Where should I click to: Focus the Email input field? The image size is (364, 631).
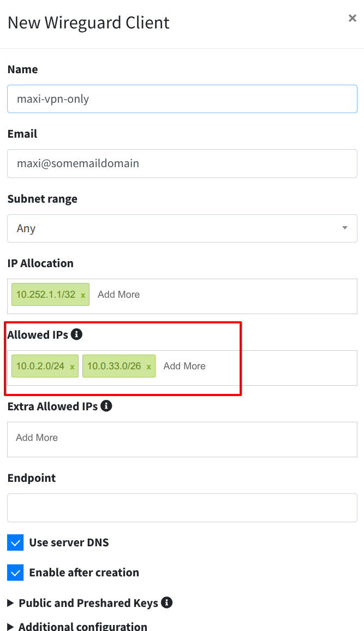pyautogui.click(x=182, y=163)
